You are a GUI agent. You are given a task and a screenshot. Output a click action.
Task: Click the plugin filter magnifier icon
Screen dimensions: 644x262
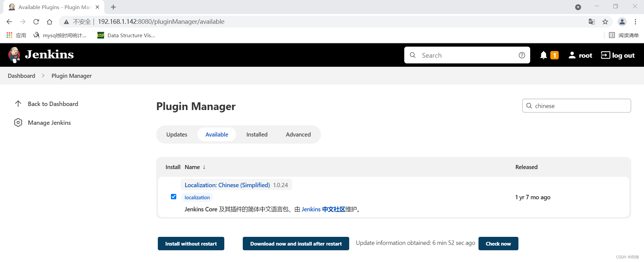tap(529, 106)
